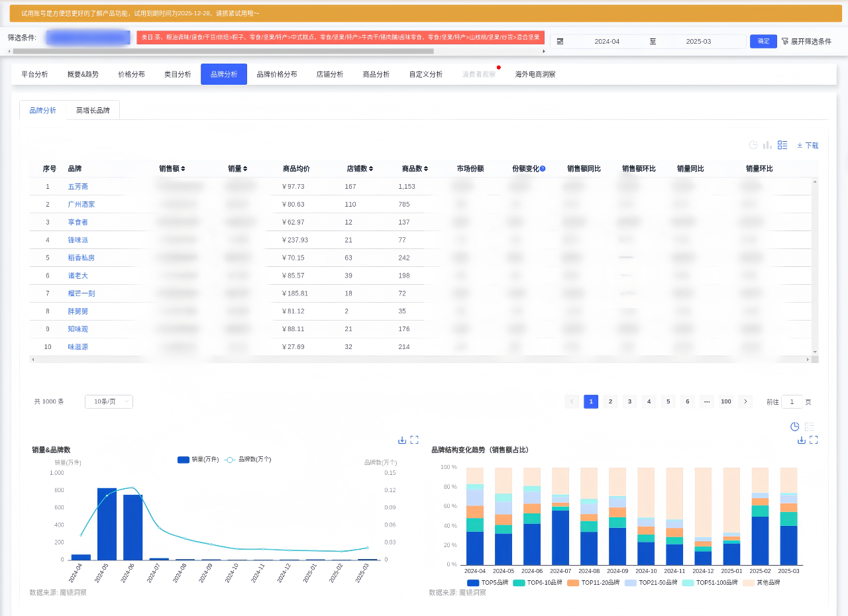Download the 品牌结构变化趋势 chart

[802, 440]
